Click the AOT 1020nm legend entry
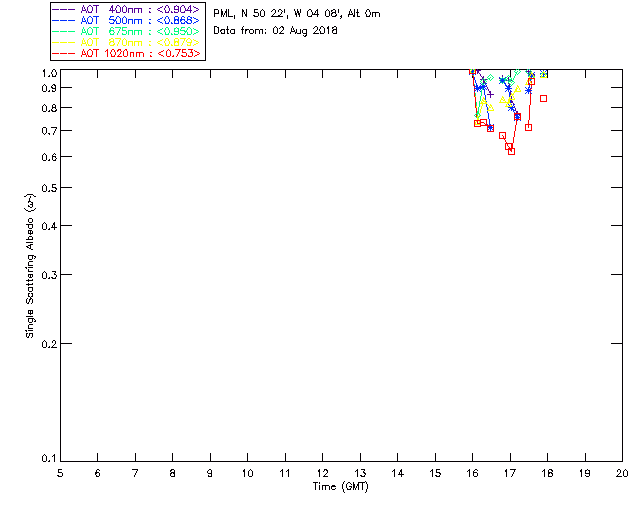 (x=126, y=53)
